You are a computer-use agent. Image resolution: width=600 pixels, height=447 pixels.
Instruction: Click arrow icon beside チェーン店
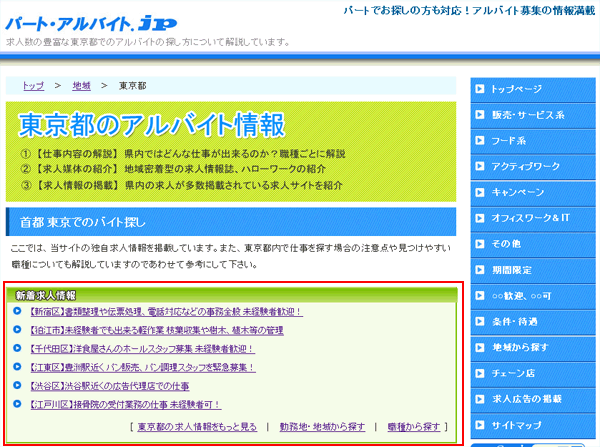pyautogui.click(x=479, y=373)
